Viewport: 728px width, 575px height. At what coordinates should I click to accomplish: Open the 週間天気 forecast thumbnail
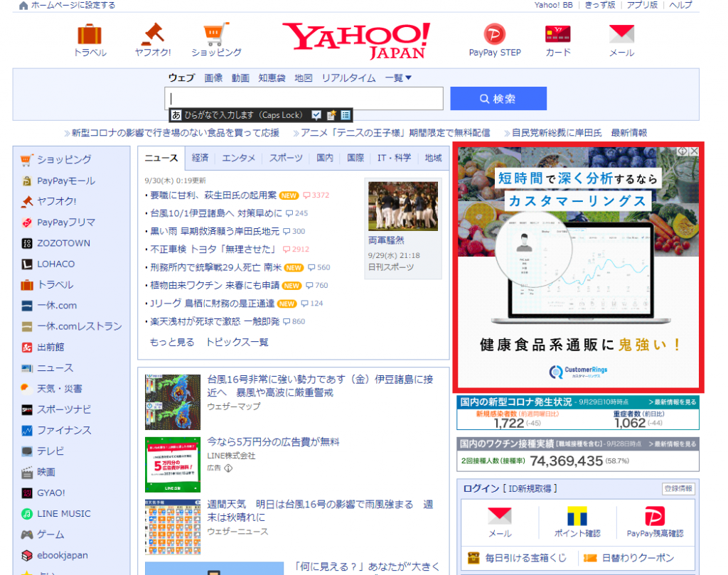(173, 527)
